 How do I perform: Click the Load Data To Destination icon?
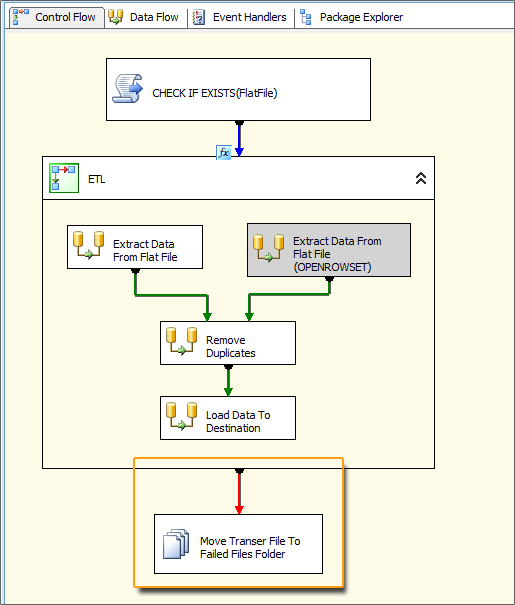pyautogui.click(x=181, y=416)
